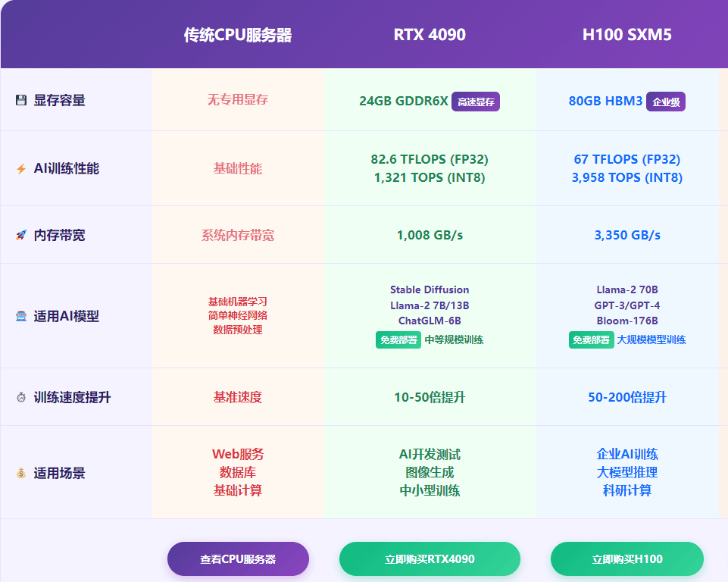The width and height of the screenshot is (728, 582).
Task: Click the 基础机器学习 text
Action: (238, 302)
